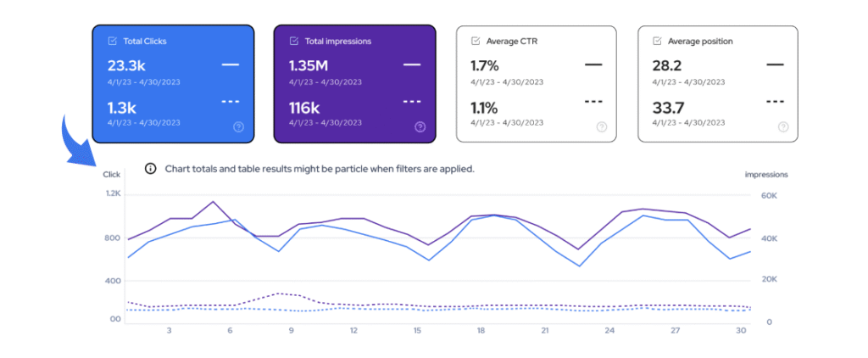Click the dashed line legend beside 33.7

(x=775, y=102)
